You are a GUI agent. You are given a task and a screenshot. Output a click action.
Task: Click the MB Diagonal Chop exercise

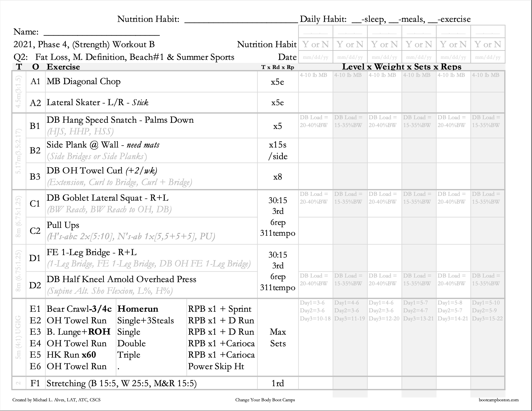tap(83, 81)
